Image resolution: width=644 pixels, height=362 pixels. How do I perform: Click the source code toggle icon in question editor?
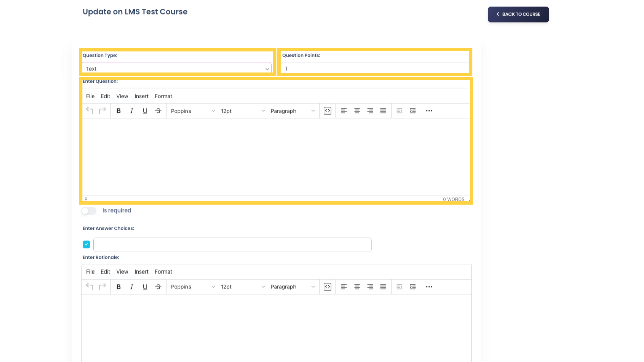pyautogui.click(x=327, y=111)
